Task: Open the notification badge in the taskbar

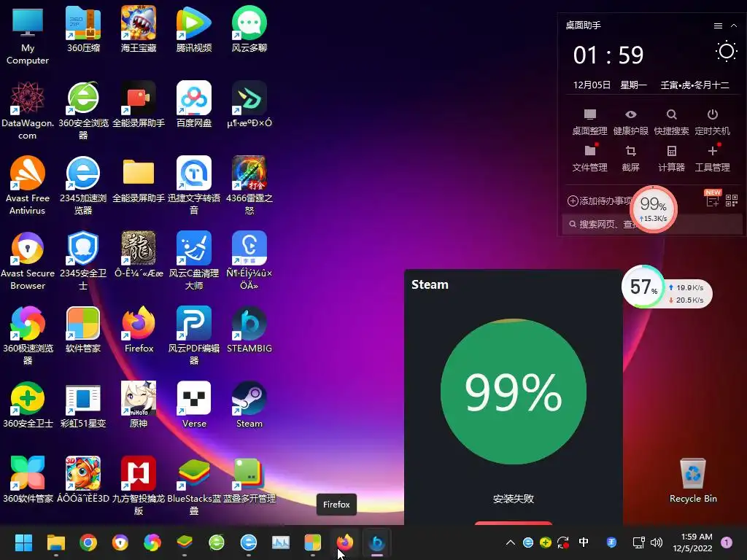Action: point(727,542)
